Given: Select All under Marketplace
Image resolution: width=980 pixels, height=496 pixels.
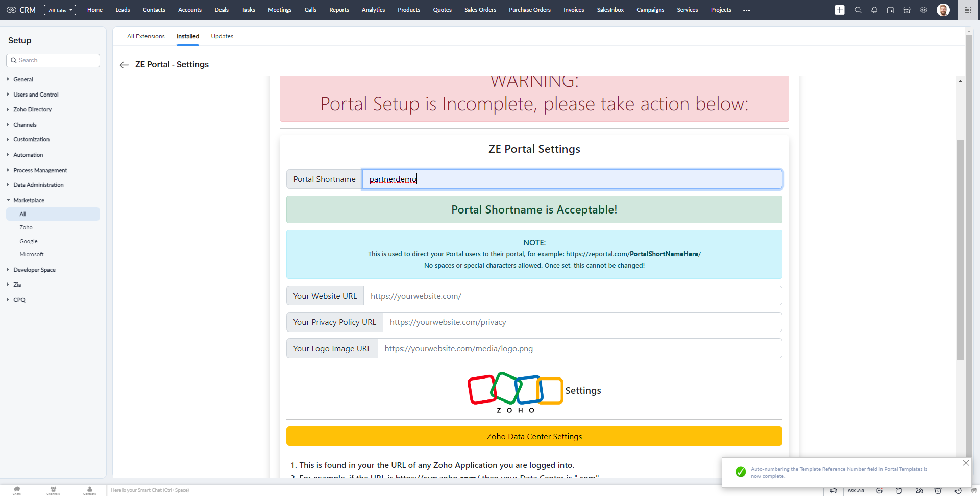Looking at the screenshot, I should pos(53,214).
